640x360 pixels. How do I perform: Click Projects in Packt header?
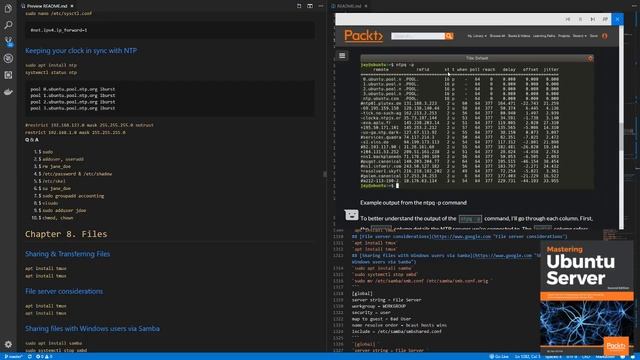(564, 36)
